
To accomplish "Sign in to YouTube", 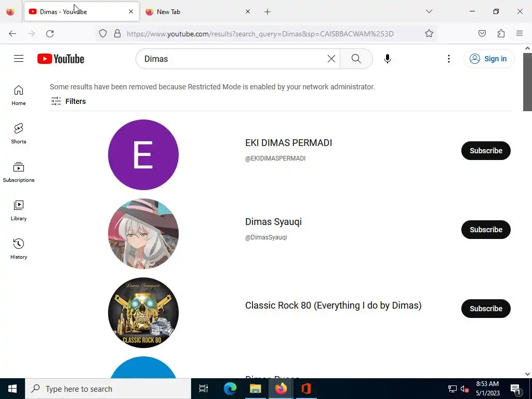I will coord(488,59).
